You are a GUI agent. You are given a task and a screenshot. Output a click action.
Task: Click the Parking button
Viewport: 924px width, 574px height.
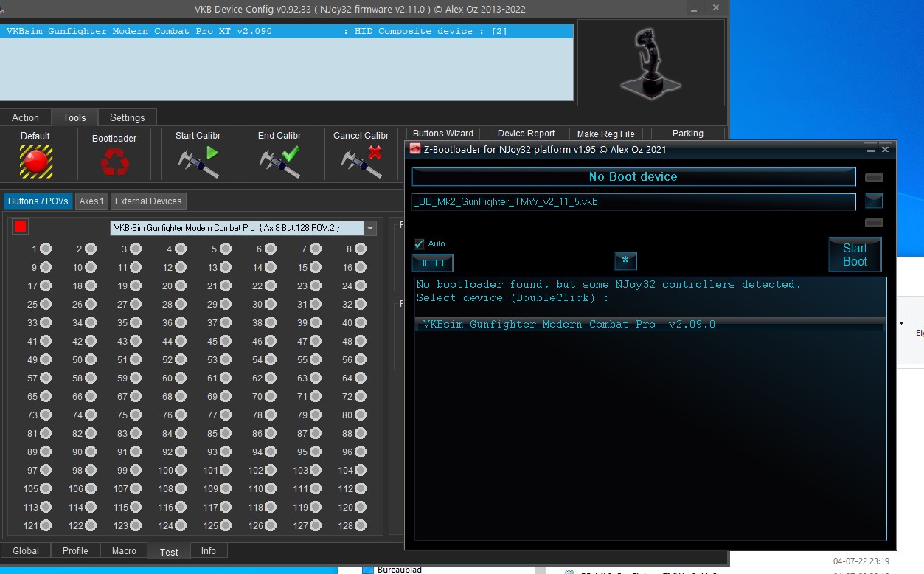(x=688, y=134)
